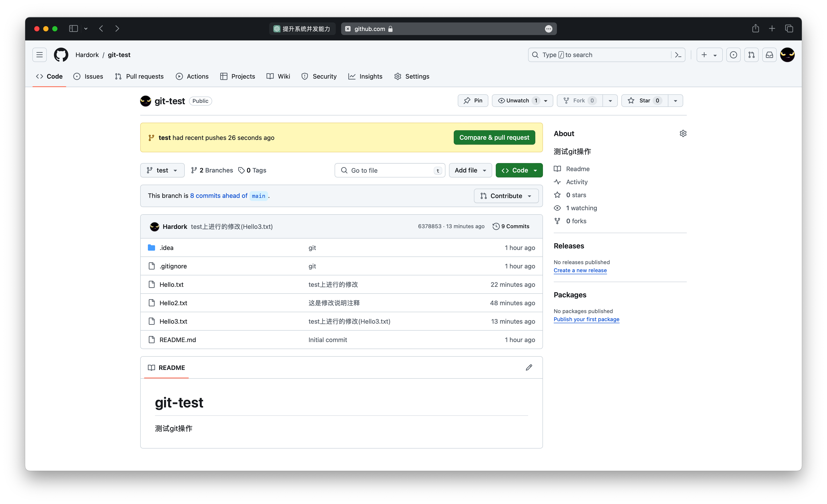
Task: Expand the green Code dropdown
Action: pos(519,170)
